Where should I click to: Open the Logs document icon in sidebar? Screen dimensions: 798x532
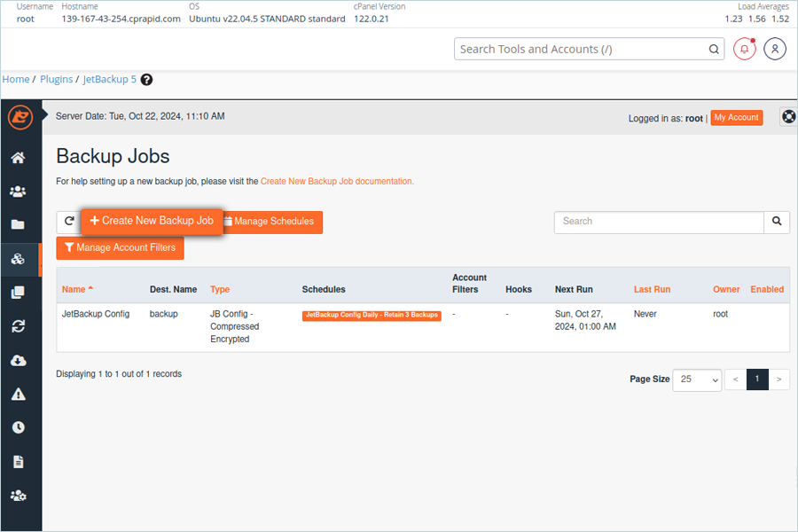click(19, 462)
